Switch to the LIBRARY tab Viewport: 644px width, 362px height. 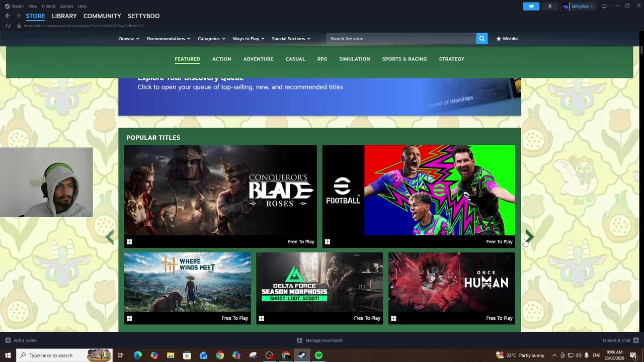tap(64, 16)
